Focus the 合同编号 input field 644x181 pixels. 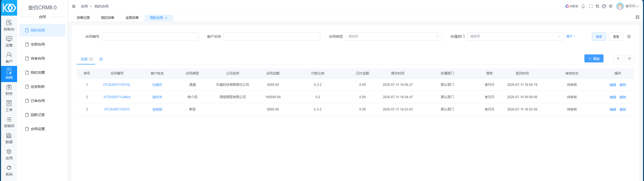point(150,37)
